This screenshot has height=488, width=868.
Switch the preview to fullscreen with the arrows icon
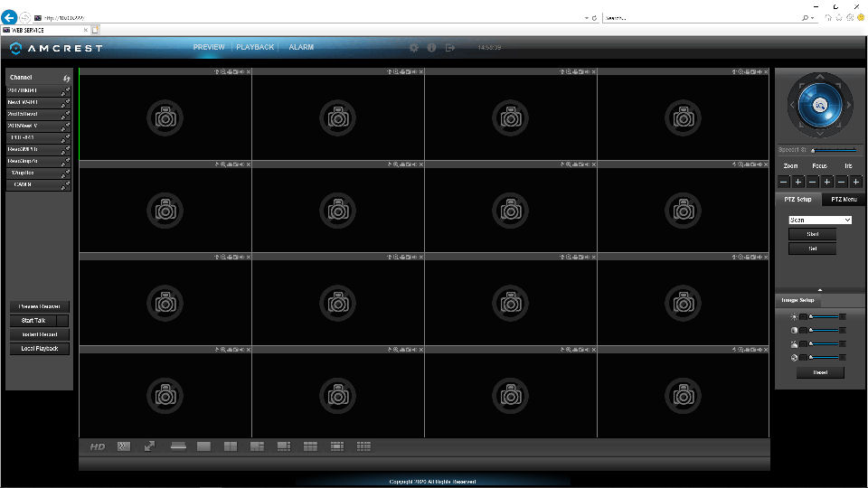pyautogui.click(x=149, y=446)
